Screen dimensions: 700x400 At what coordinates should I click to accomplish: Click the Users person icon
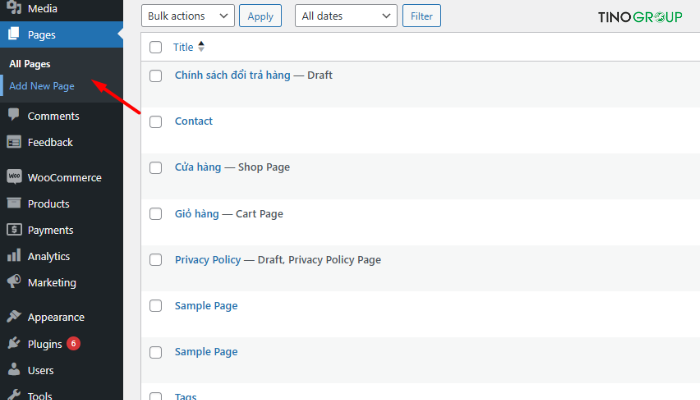[14, 369]
